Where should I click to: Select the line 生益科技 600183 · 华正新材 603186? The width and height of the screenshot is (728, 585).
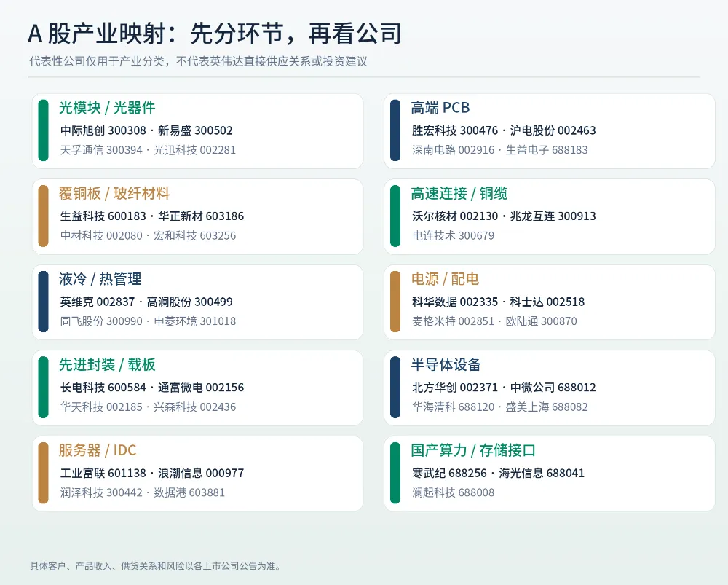152,216
